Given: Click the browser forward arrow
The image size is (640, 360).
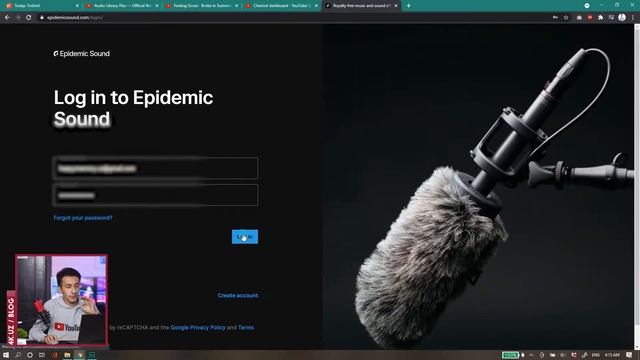Looking at the screenshot, I should (18, 18).
